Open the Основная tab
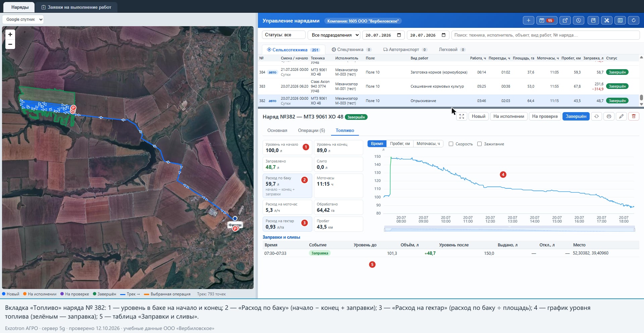The height and width of the screenshot is (333, 644). [x=277, y=131]
